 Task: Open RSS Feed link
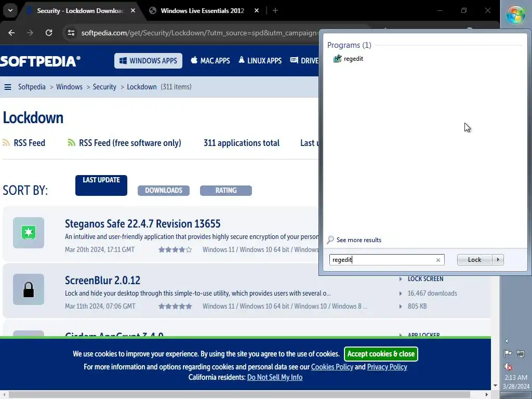pos(30,143)
